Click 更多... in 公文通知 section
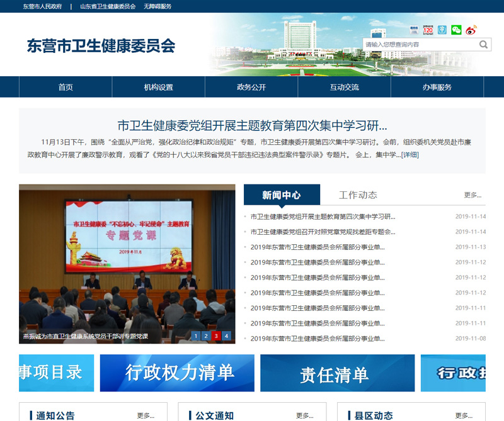The width and height of the screenshot is (504, 421). (305, 415)
